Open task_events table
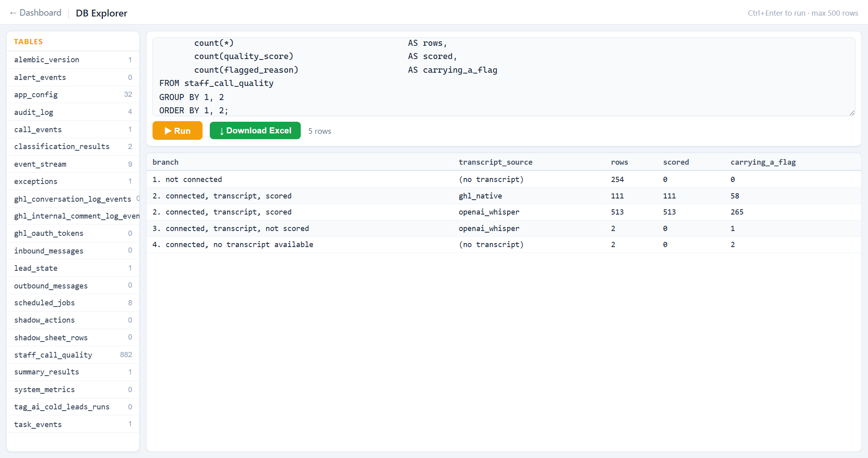 (73, 424)
